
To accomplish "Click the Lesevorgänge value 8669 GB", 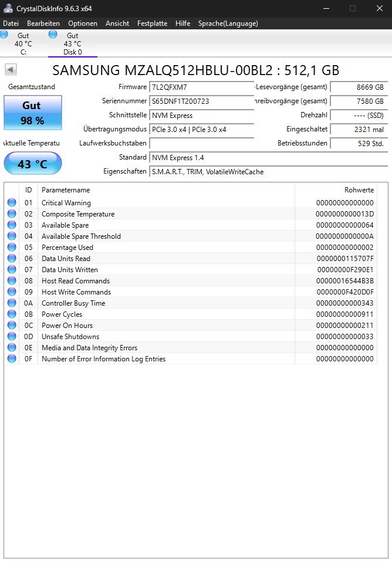I will tap(359, 87).
